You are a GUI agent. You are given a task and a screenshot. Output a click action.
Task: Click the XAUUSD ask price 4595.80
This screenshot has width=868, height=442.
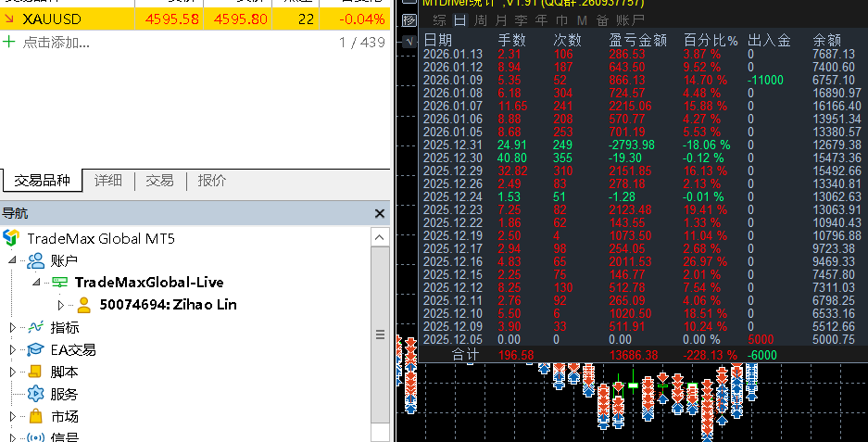240,19
